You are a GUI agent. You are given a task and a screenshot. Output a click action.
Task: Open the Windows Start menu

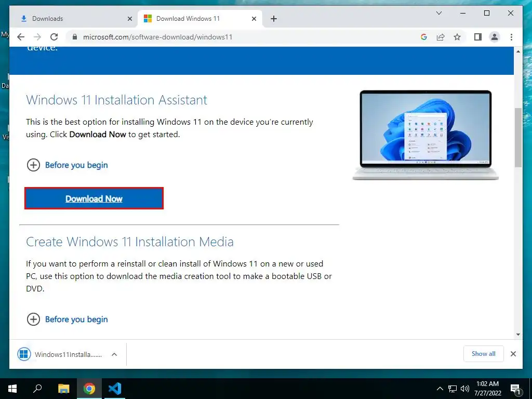(x=12, y=389)
